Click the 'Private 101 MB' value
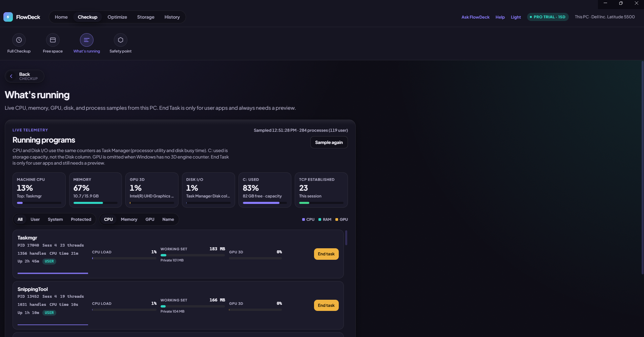This screenshot has height=337, width=644. [172, 260]
